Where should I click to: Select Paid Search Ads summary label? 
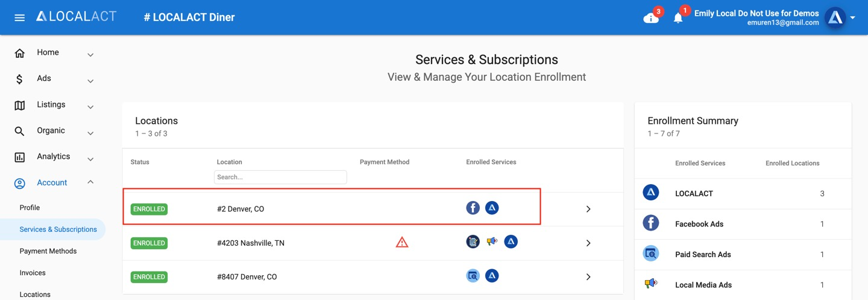703,255
